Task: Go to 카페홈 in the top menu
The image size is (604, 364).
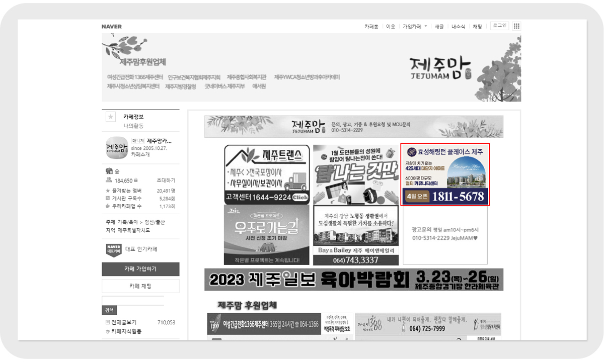Action: pos(371,27)
